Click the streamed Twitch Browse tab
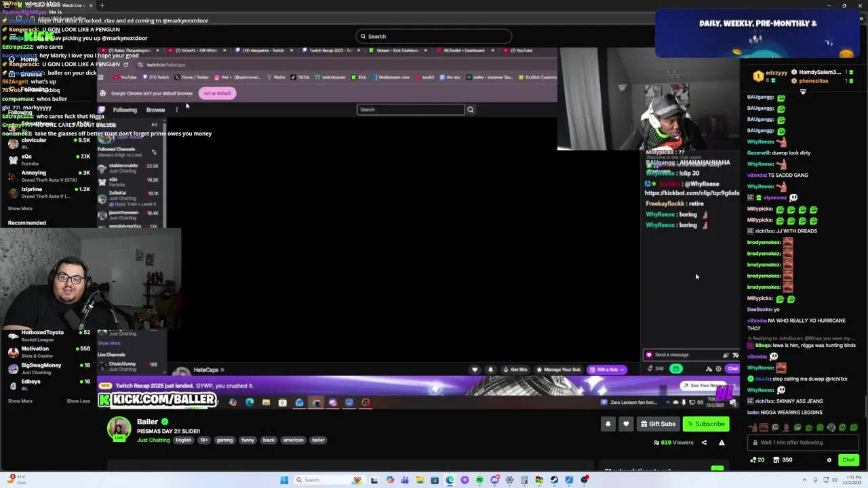 point(155,110)
